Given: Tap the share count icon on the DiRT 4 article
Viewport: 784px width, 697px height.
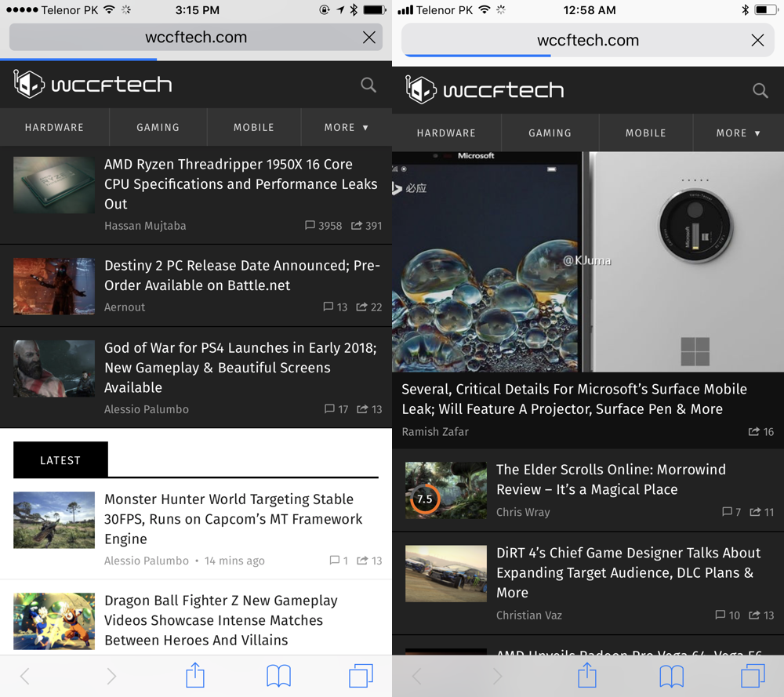Looking at the screenshot, I should coord(754,615).
